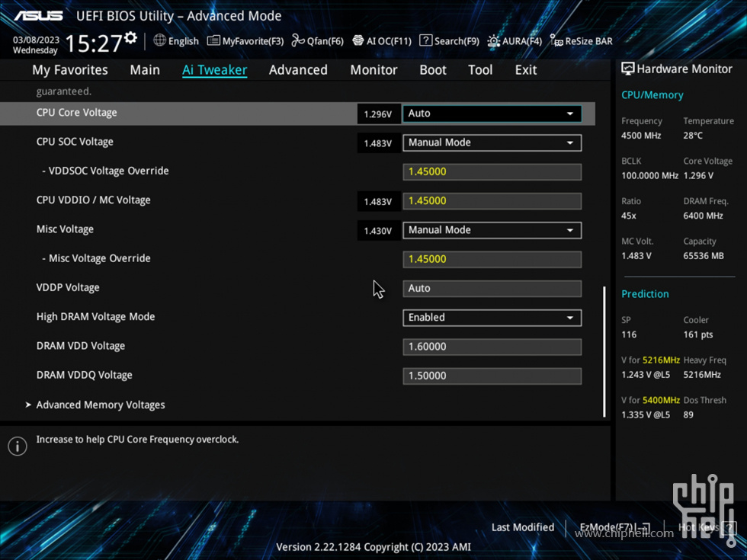The height and width of the screenshot is (560, 747).
Task: Open Hot Keys help
Action: 707,527
